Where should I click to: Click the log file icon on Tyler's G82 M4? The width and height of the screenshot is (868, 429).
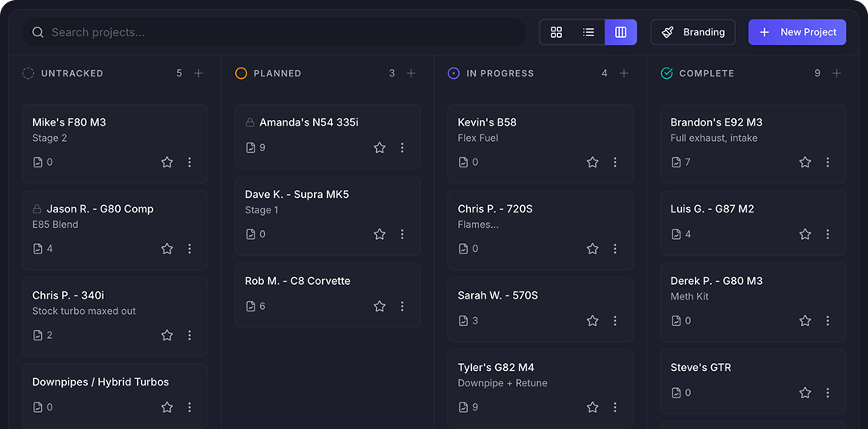tap(463, 406)
